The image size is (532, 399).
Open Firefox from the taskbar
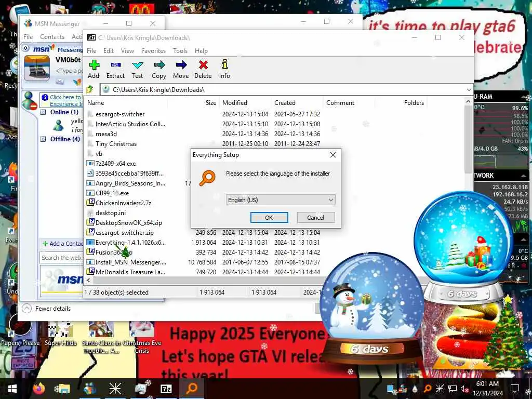(x=38, y=389)
